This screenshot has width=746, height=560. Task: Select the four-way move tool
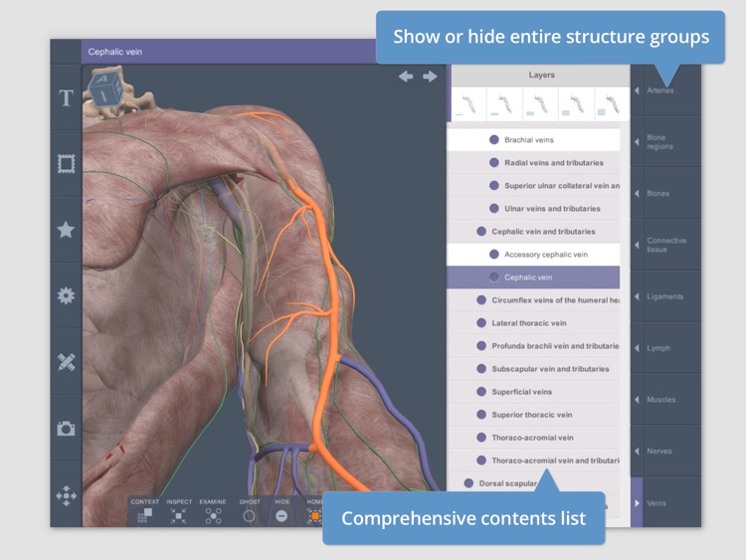tap(66, 495)
